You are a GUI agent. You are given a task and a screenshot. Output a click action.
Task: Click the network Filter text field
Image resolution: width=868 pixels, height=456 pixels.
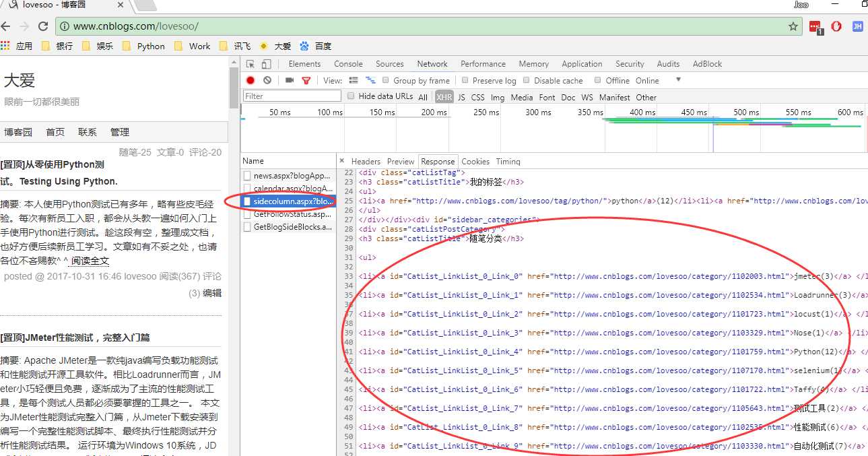(x=292, y=96)
